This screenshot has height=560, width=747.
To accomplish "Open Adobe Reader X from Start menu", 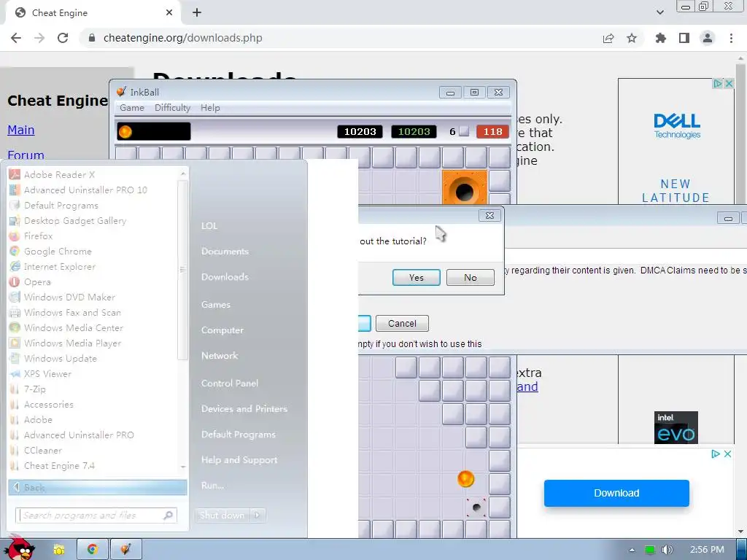I will click(59, 175).
